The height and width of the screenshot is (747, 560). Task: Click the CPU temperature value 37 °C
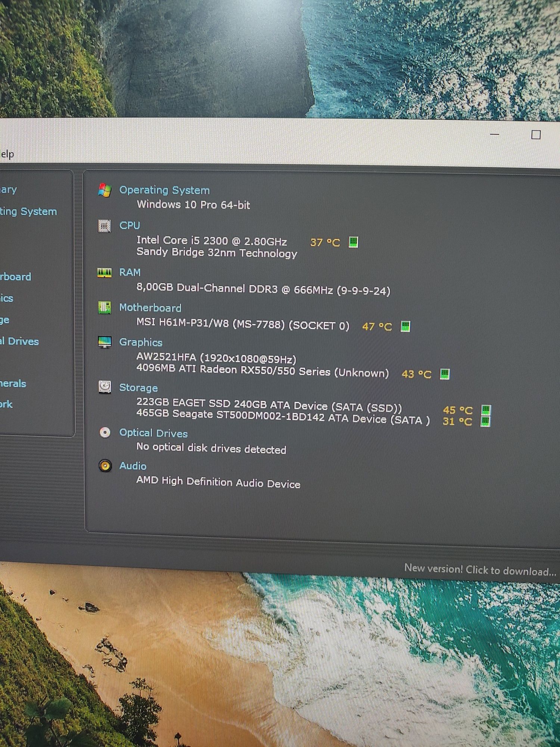(x=325, y=242)
